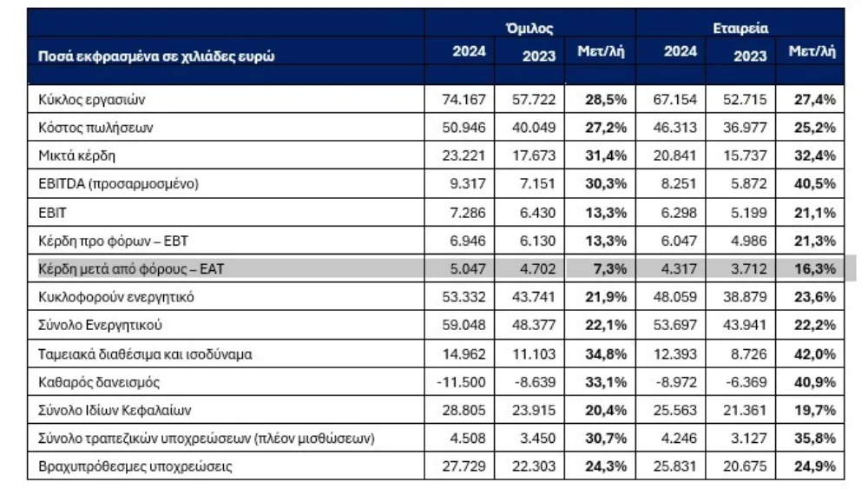Click the 16,3% EAT company change cell
Image resolution: width=868 pixels, height=489 pixels.
pos(815,269)
